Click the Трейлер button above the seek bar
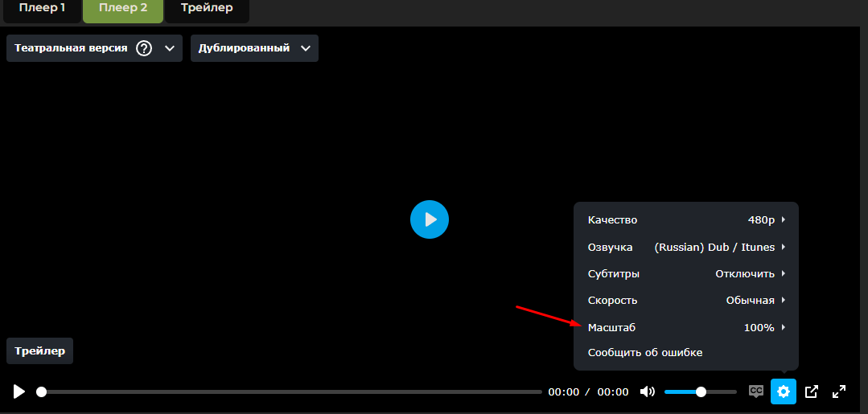 [x=40, y=351]
